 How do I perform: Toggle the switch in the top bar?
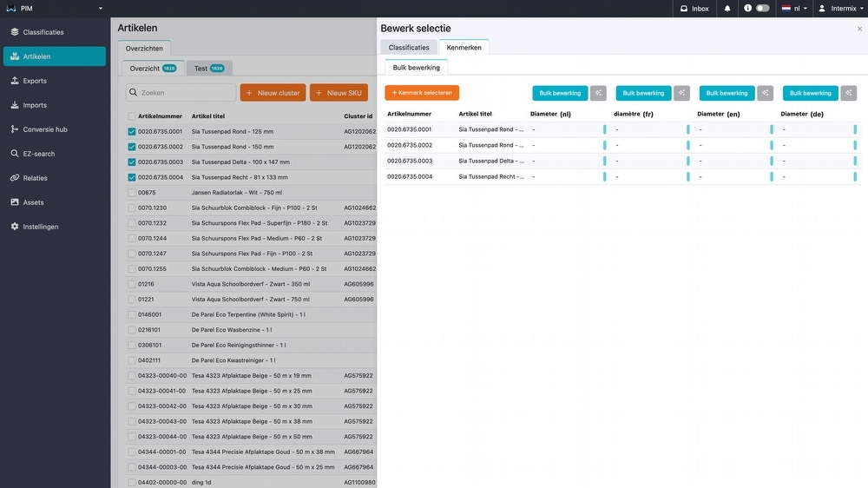(763, 9)
